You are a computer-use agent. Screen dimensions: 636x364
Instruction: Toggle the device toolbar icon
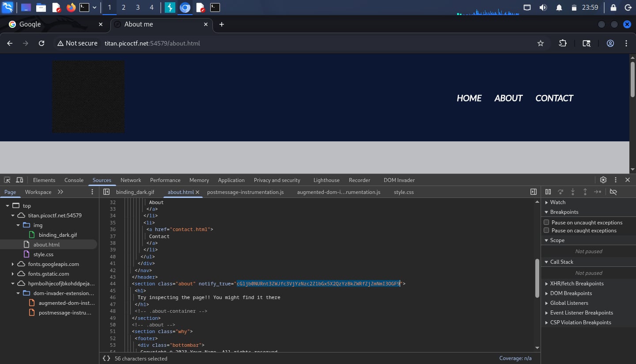[x=19, y=180]
